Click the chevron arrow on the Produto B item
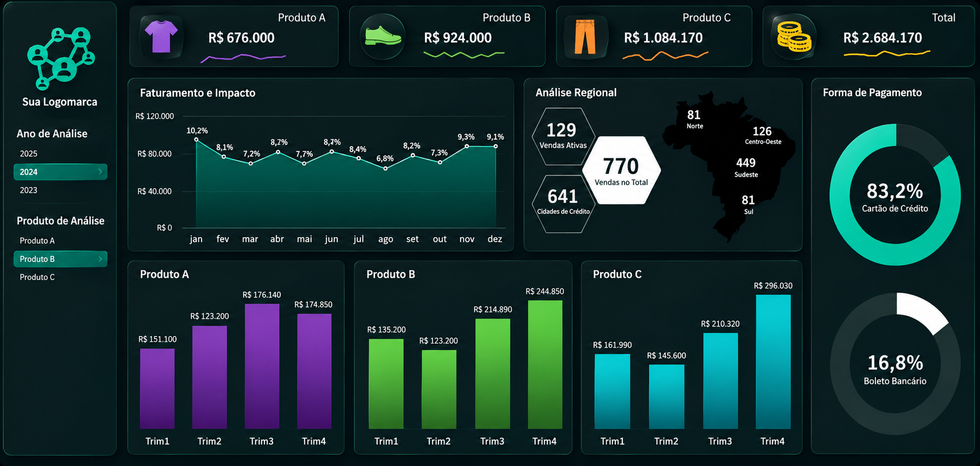 tap(100, 259)
